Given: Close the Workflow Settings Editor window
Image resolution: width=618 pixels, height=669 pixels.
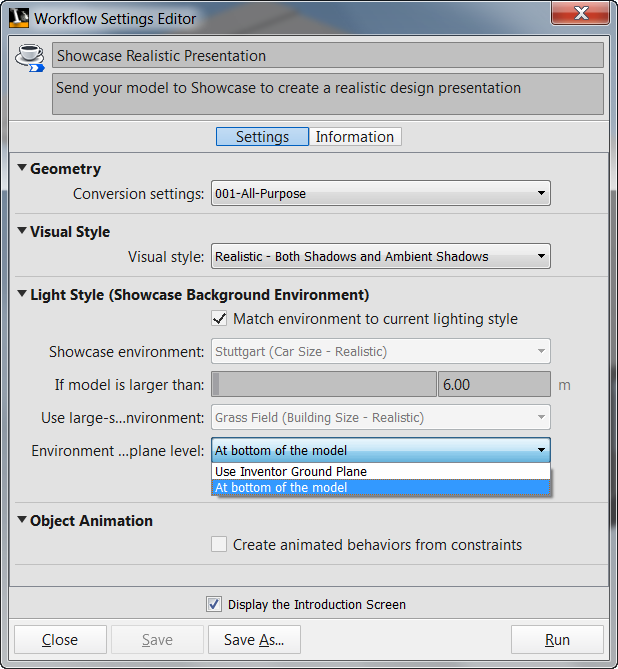Looking at the screenshot, I should (580, 13).
